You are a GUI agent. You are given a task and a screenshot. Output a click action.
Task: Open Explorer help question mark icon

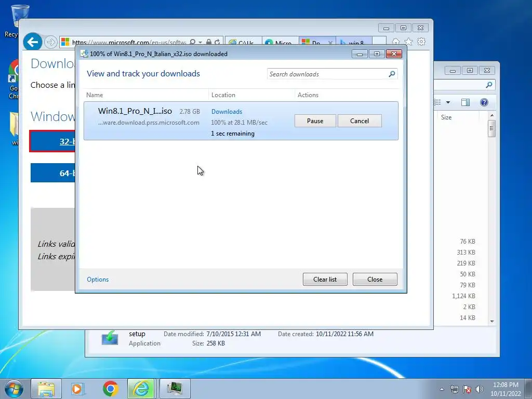point(484,102)
